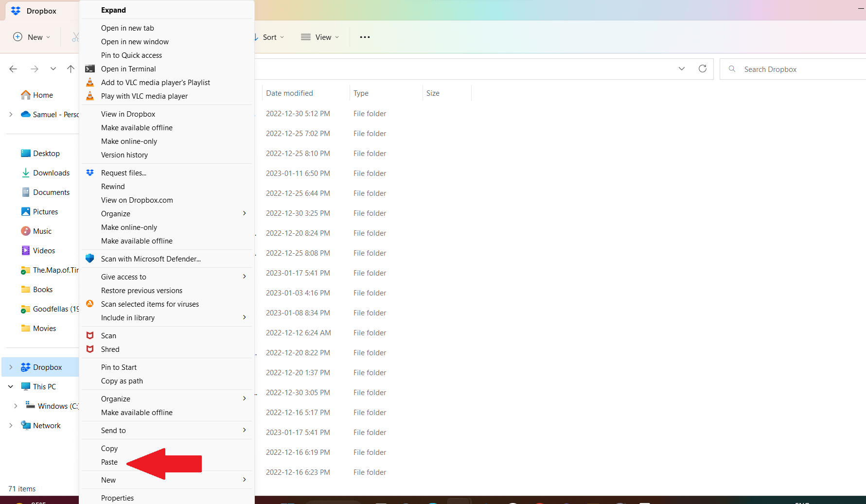This screenshot has height=504, width=866.
Task: Click the Dropbox logo in the title bar
Action: tap(15, 10)
